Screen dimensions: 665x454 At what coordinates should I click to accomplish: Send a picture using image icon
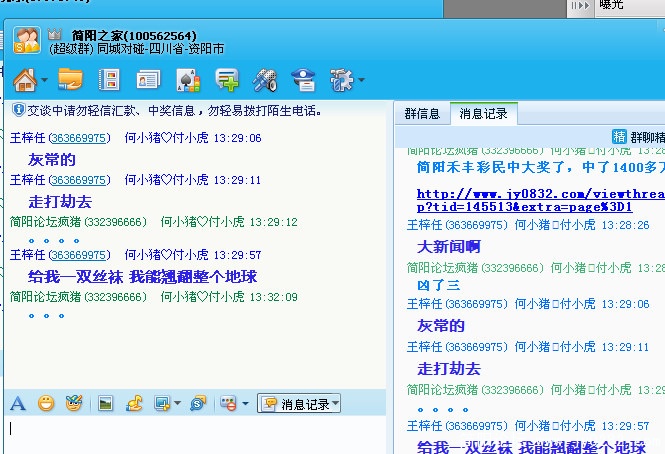pos(105,403)
